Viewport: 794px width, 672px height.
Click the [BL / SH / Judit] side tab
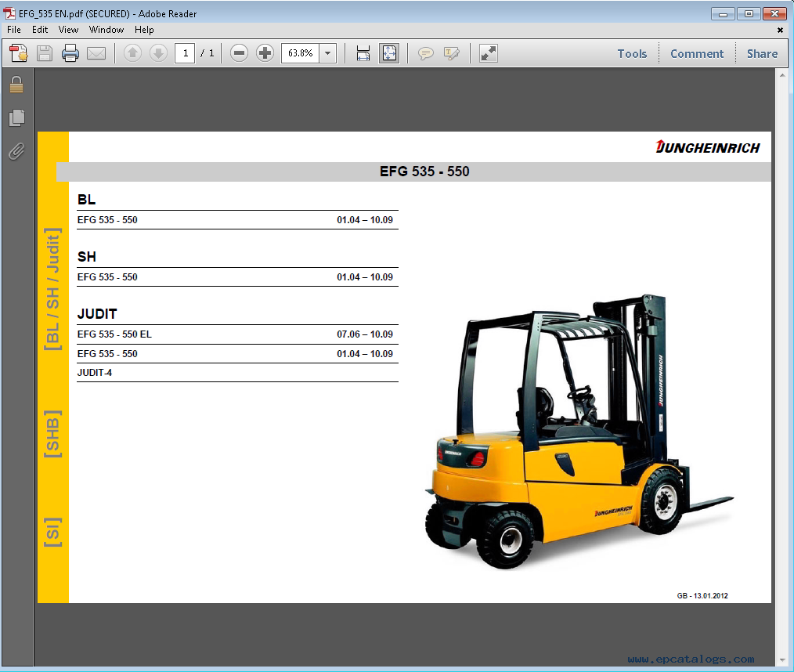(52, 289)
